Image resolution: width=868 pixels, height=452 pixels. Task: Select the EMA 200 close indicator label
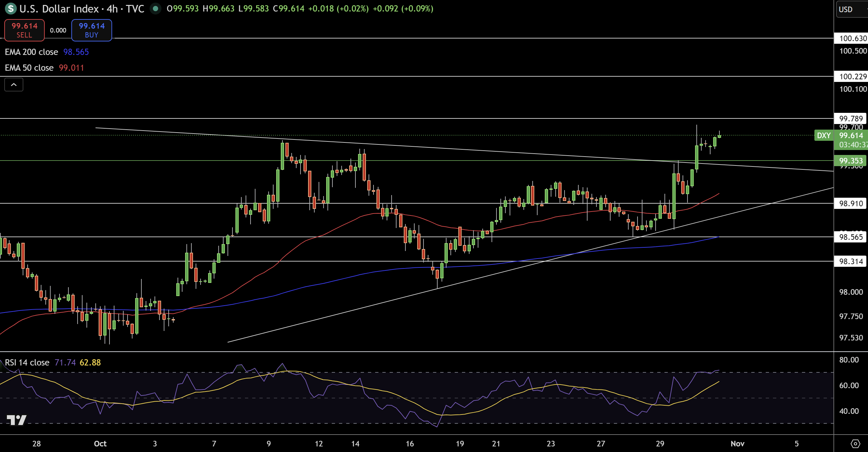click(x=31, y=52)
